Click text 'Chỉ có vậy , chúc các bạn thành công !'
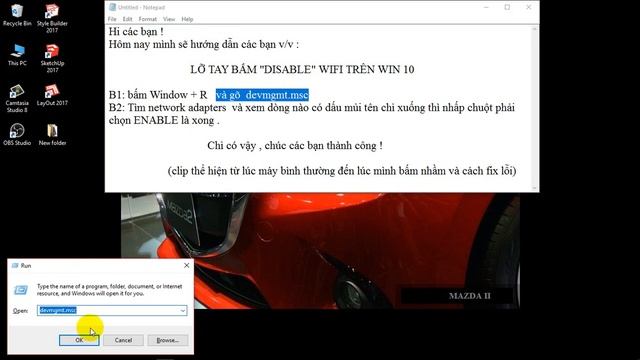 tap(295, 146)
